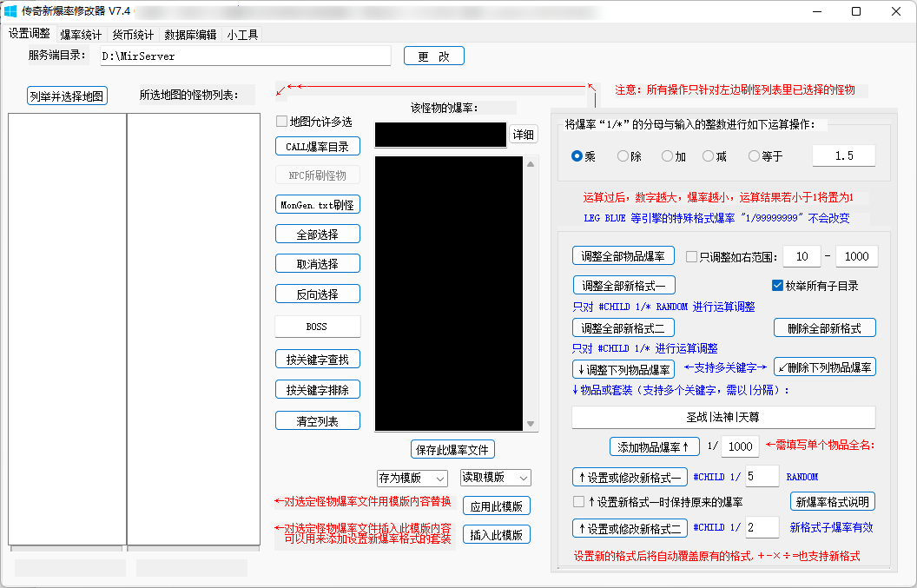Click the empty map list box
The image size is (917, 588).
67,329
